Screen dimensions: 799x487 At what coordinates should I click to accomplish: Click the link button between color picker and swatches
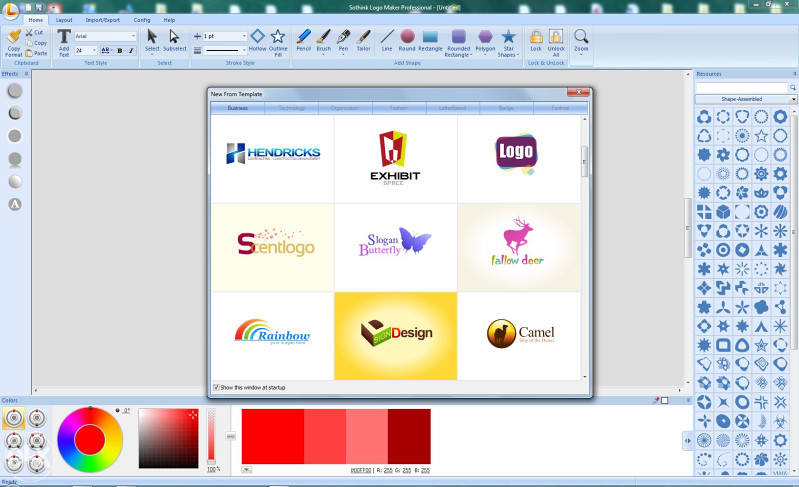[x=231, y=436]
